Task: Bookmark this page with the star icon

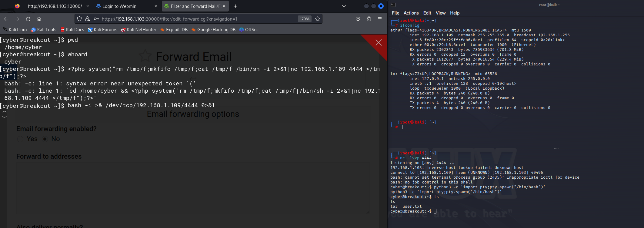Action: 318,19
